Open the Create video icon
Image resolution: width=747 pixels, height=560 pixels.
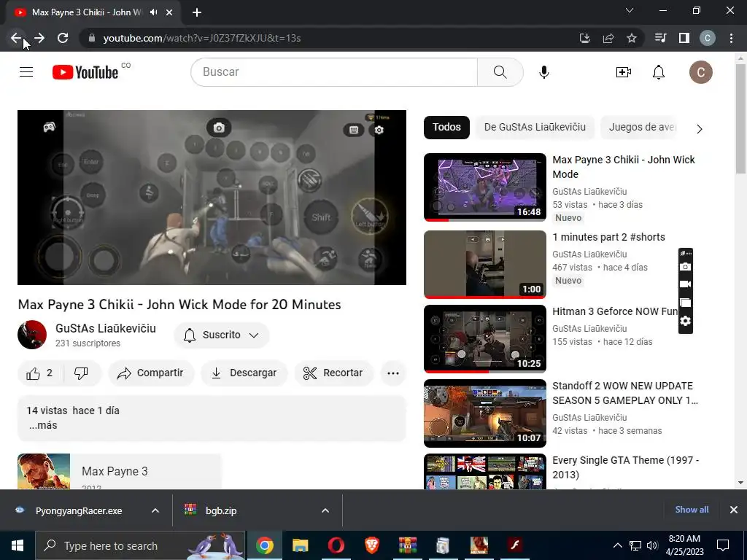623,72
